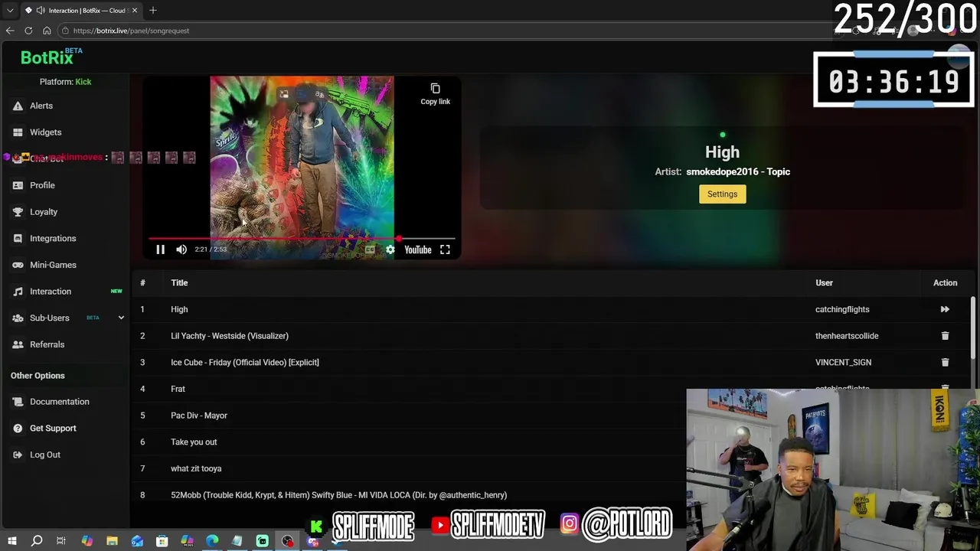Open Widgets in the sidebar

45,132
